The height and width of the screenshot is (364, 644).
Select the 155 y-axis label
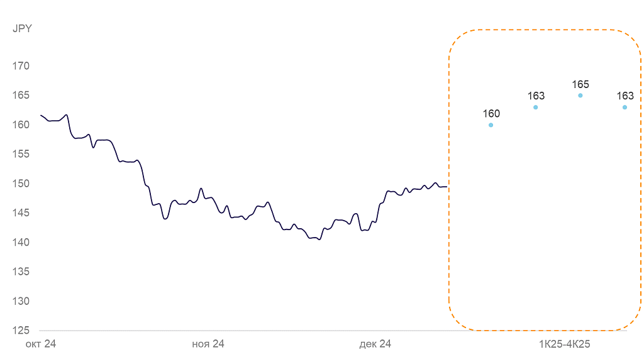[22, 154]
